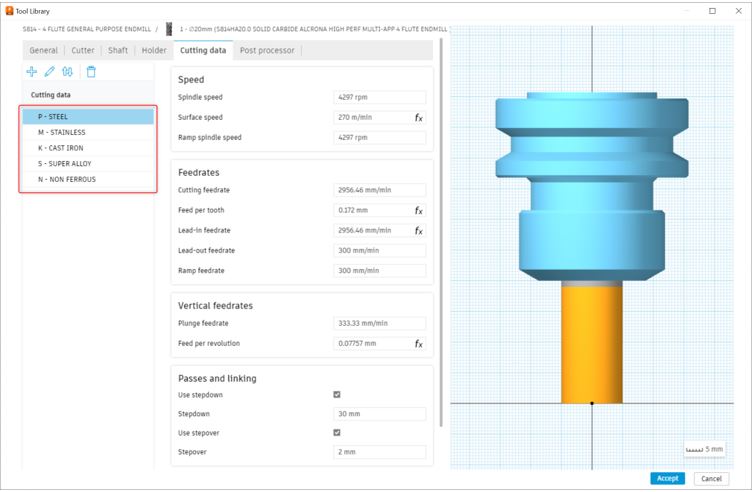
Task: Click the cutting data panel vertical scrollbar
Action: [441, 233]
